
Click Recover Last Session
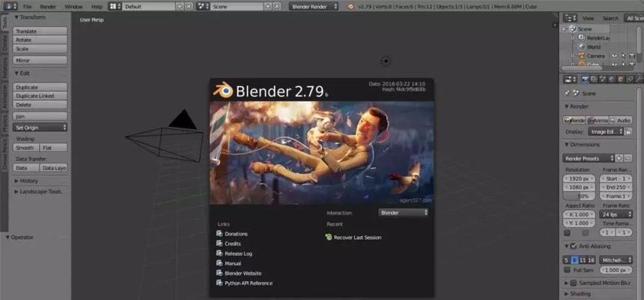click(357, 238)
